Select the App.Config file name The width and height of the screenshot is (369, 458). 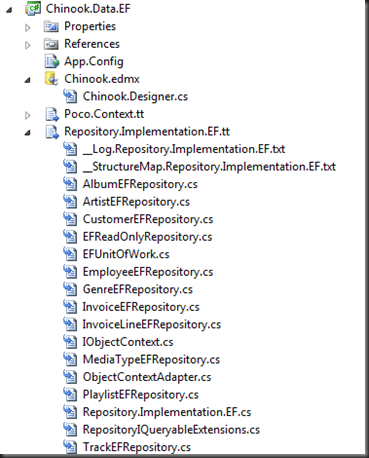coord(94,62)
